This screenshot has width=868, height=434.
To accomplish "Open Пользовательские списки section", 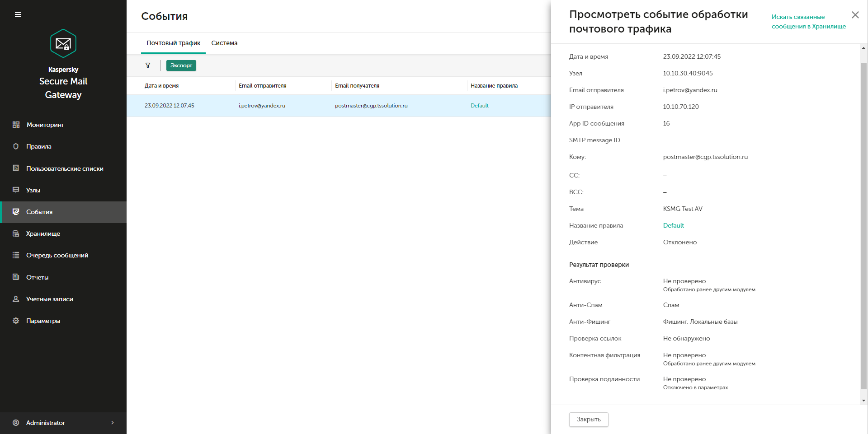I will pyautogui.click(x=65, y=168).
